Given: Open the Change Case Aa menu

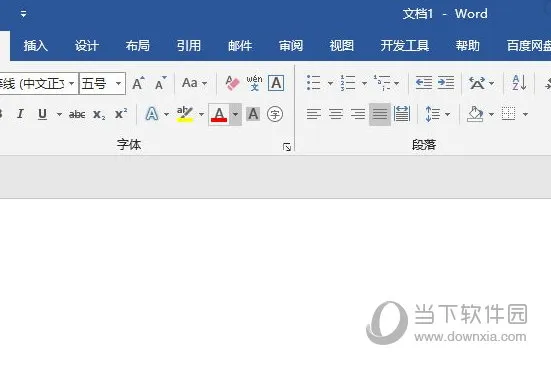Looking at the screenshot, I should tap(194, 83).
